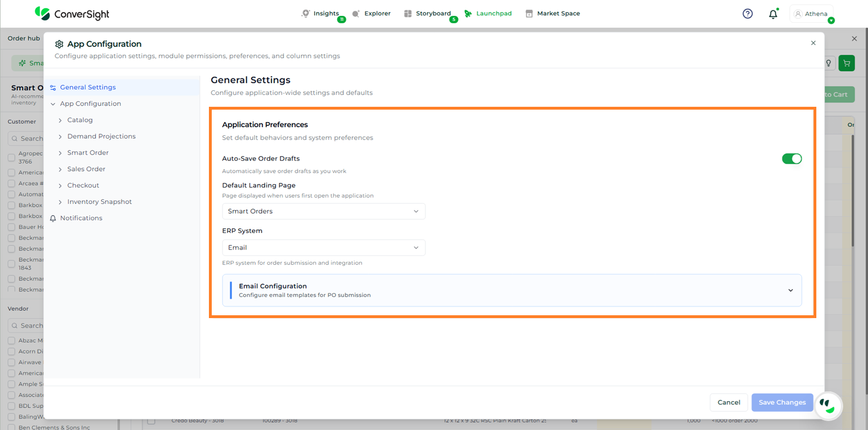Close the App Configuration dialog

[813, 43]
